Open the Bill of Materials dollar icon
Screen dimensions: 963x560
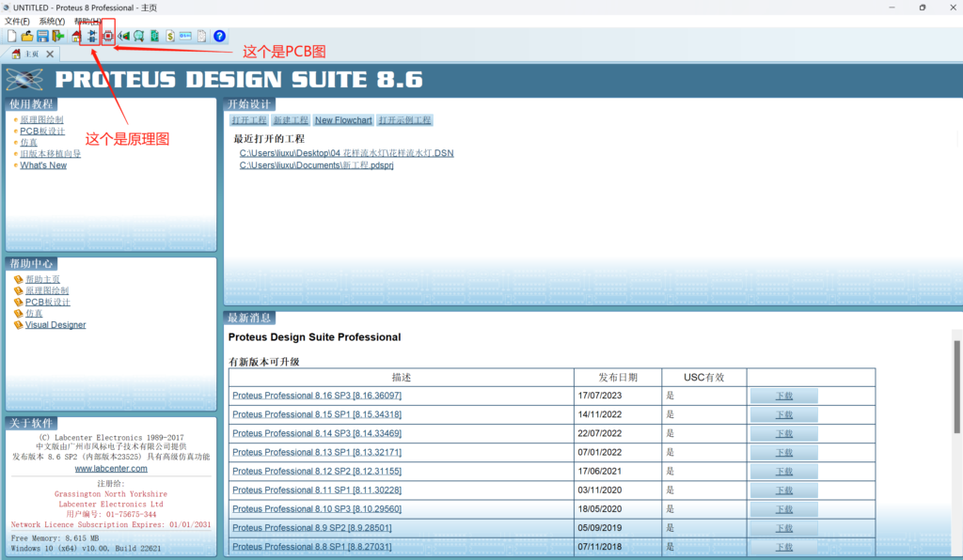click(x=170, y=37)
